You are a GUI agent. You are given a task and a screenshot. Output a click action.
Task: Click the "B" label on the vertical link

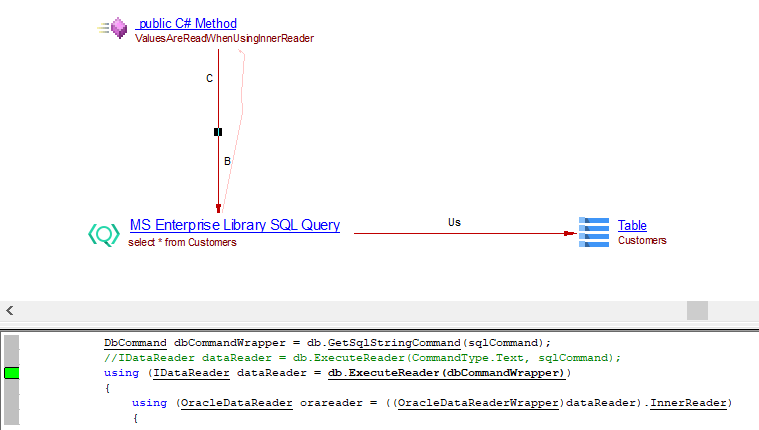[227, 161]
